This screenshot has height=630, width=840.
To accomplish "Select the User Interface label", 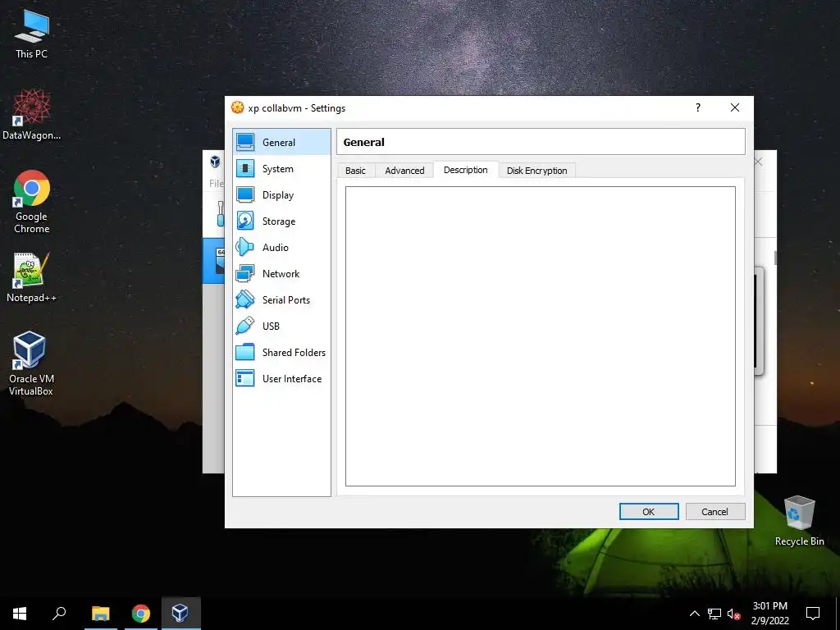I will tap(292, 379).
